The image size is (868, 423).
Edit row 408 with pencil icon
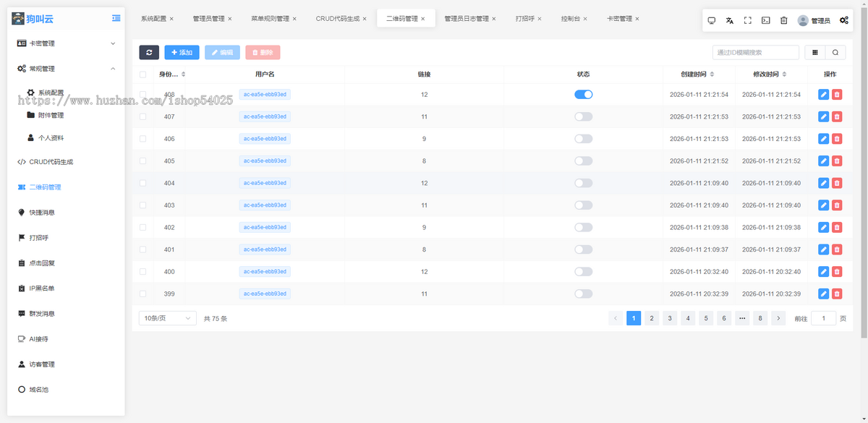[x=823, y=94]
